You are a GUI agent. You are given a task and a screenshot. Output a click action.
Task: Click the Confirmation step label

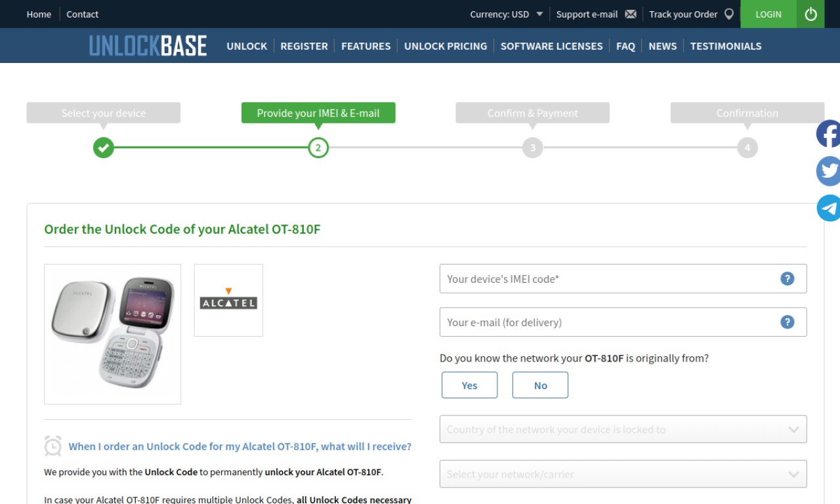tap(747, 113)
